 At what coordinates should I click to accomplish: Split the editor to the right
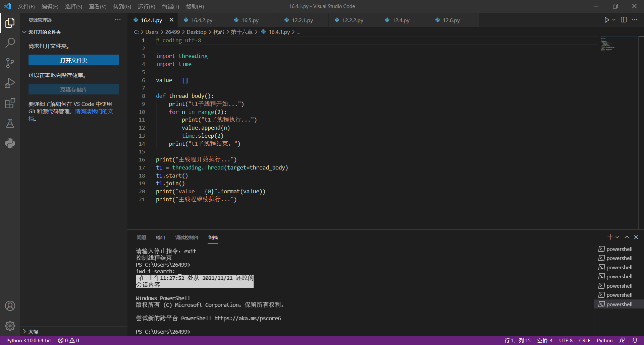[x=624, y=20]
